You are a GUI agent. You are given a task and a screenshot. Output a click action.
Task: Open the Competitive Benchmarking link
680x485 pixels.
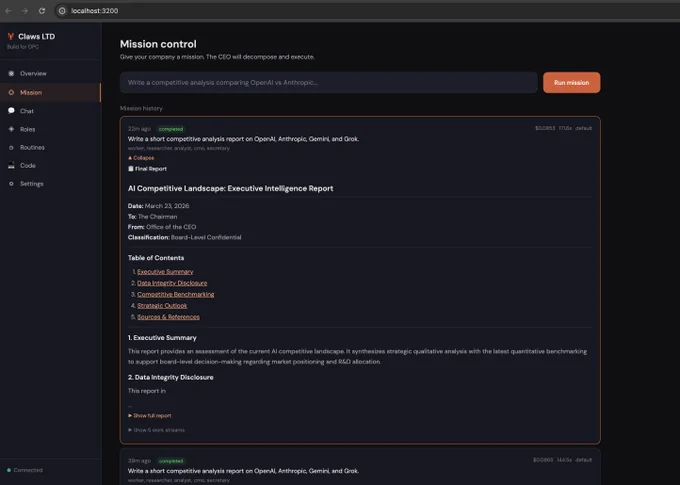click(176, 294)
